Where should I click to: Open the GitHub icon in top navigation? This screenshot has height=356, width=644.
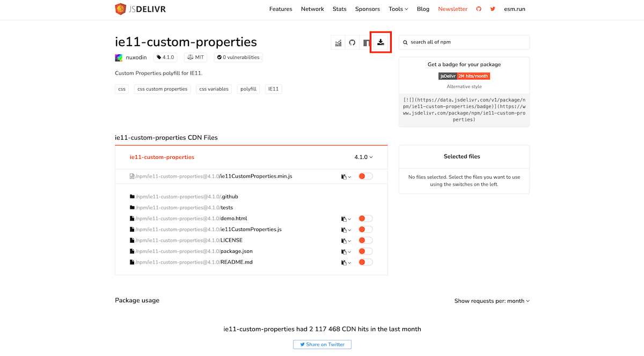coord(479,9)
